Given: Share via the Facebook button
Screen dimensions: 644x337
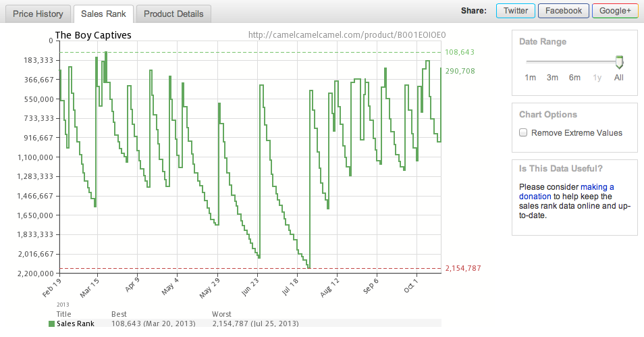Looking at the screenshot, I should (564, 11).
